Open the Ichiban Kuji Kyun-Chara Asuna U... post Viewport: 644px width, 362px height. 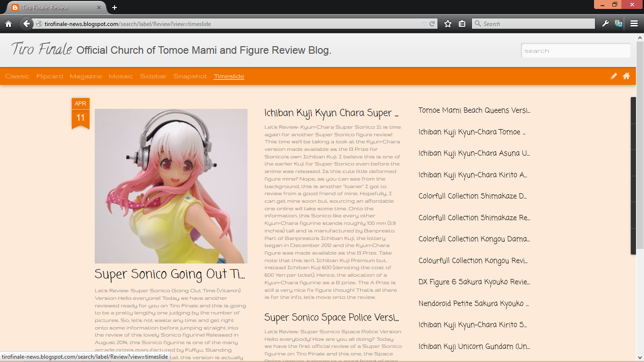pyautogui.click(x=474, y=154)
